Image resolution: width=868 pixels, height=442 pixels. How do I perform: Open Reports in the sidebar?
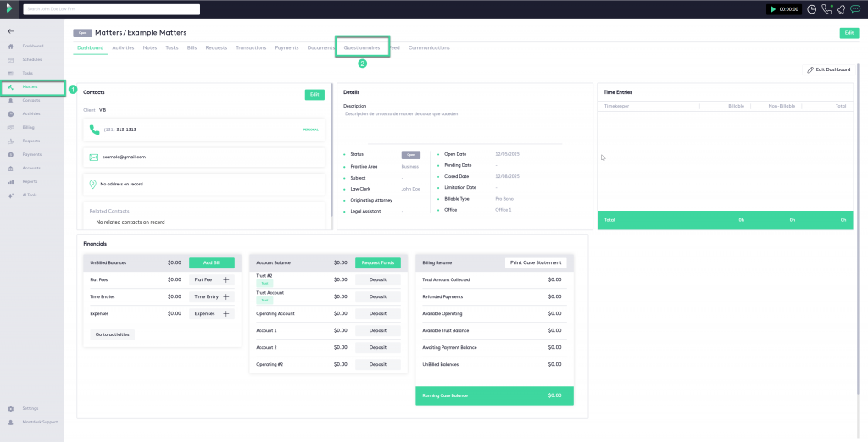pyautogui.click(x=30, y=181)
